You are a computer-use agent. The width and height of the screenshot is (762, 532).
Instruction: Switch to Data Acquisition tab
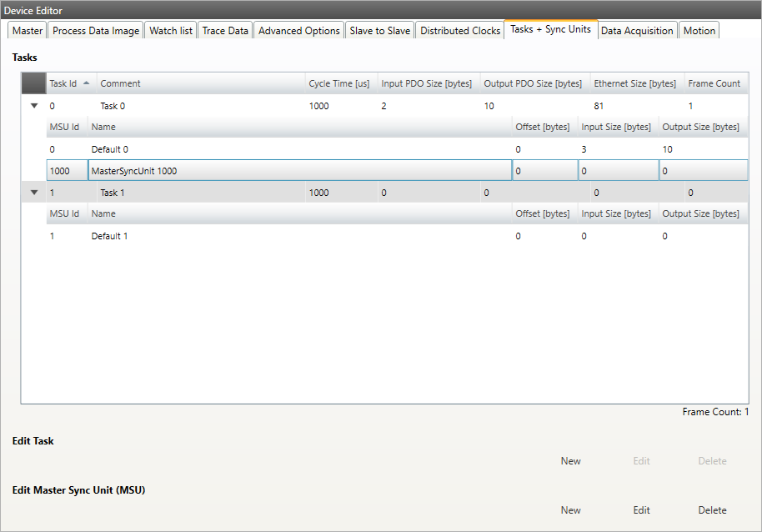pos(637,31)
